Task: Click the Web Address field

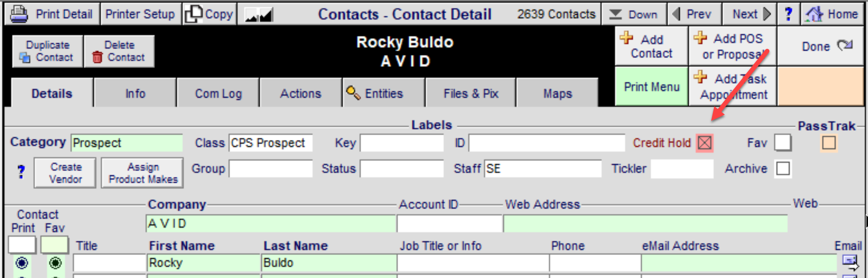Action: (645, 223)
